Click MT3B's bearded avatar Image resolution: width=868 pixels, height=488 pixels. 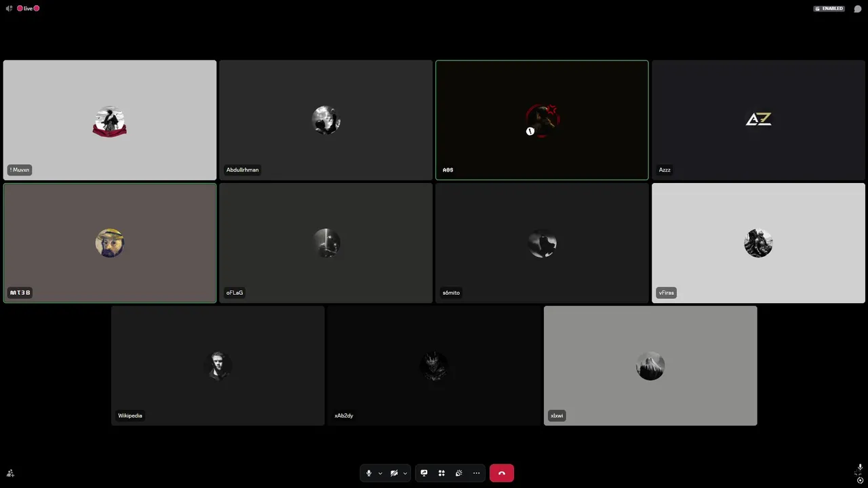110,243
